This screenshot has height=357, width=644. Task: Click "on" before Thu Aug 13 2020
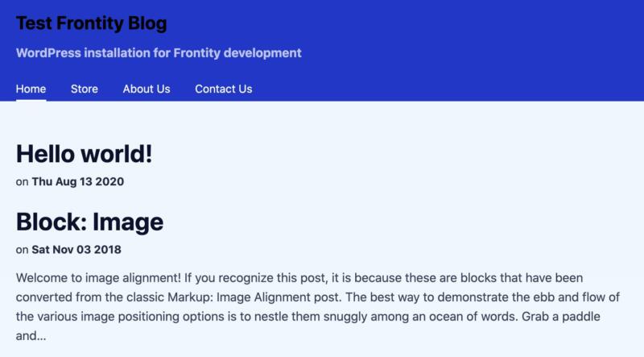pos(22,182)
